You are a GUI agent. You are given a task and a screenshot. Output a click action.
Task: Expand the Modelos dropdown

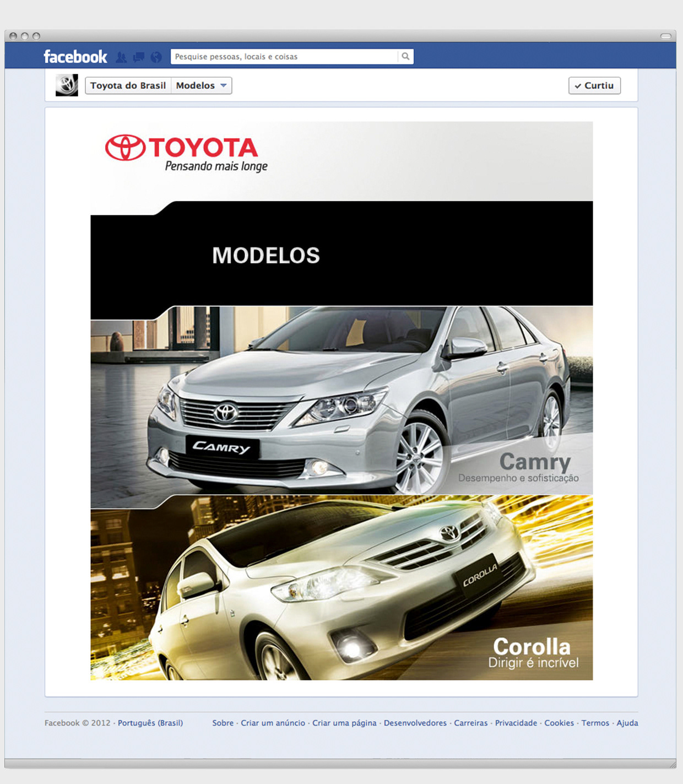coord(202,85)
